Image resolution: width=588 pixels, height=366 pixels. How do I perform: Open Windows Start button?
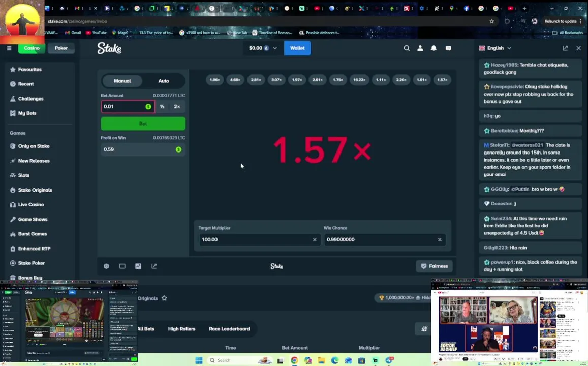[199, 360]
